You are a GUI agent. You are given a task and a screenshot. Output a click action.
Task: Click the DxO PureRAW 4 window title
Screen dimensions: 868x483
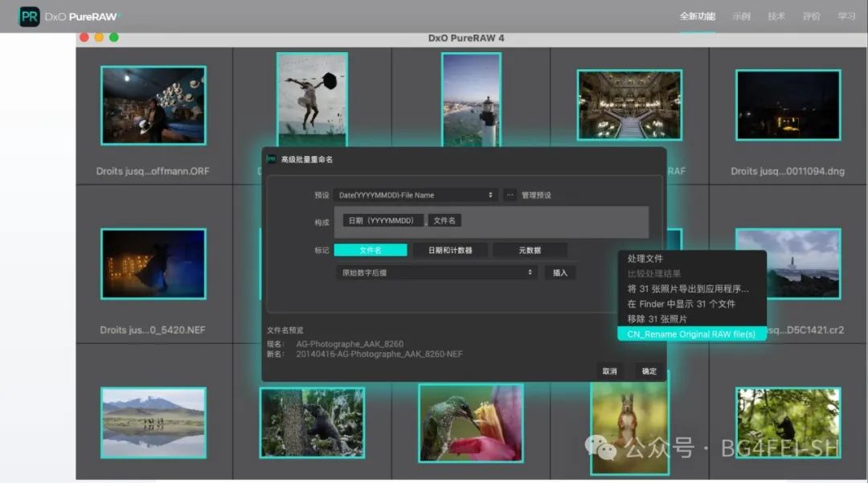[466, 39]
